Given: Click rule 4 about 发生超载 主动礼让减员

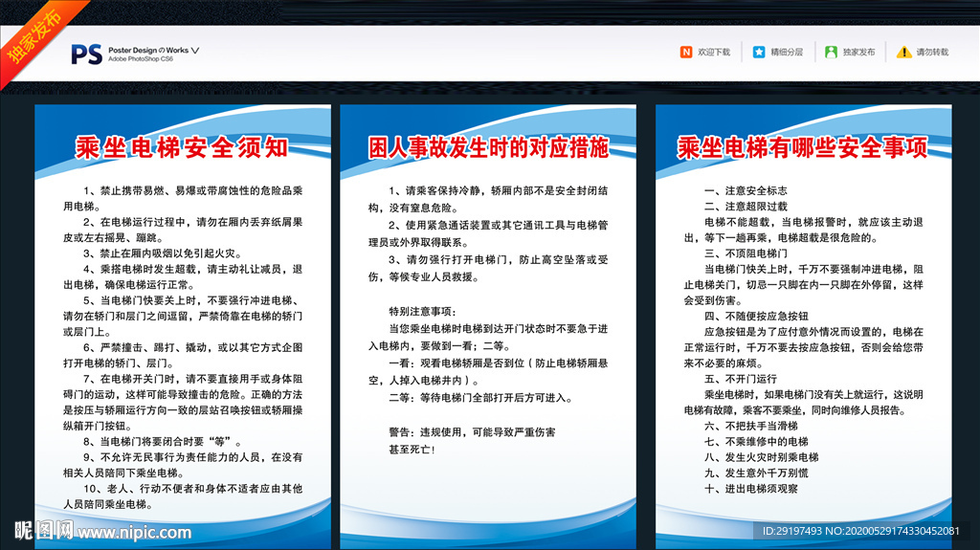Looking at the screenshot, I should (x=183, y=276).
